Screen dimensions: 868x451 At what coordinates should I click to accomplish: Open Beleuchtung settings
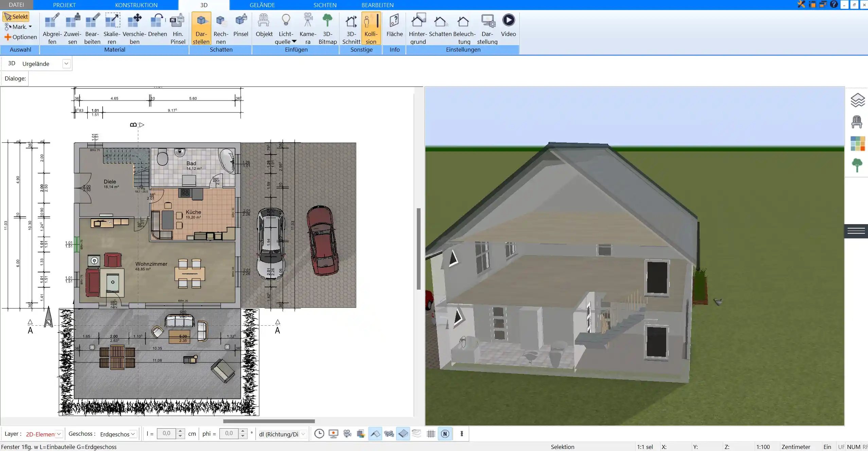click(x=464, y=29)
